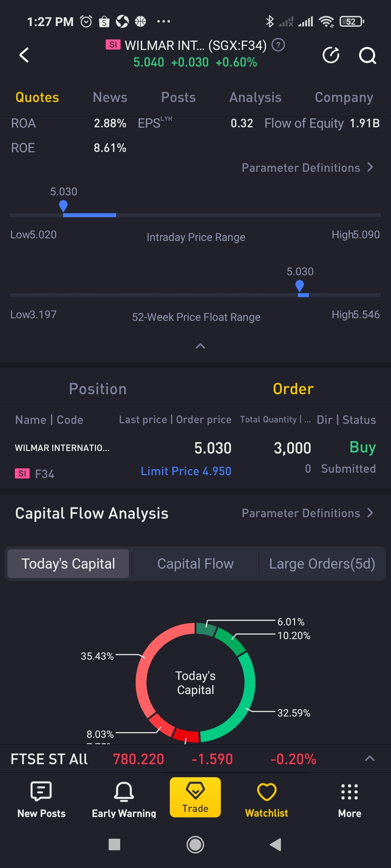Open Parameter Definitions below ROE

tap(307, 167)
